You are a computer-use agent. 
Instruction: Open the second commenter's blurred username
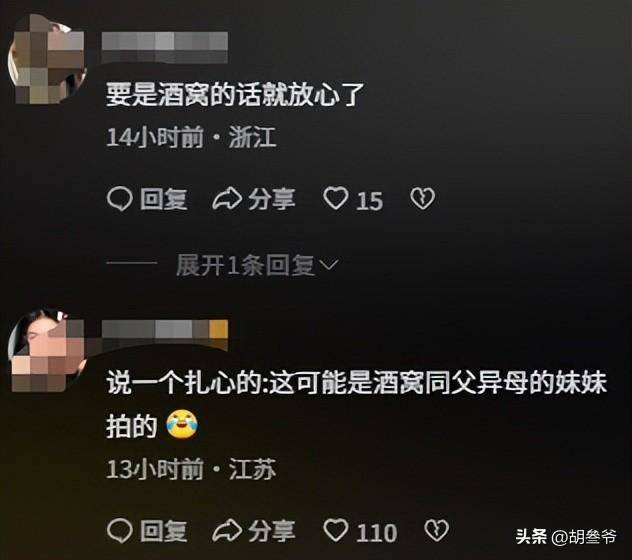(165, 335)
